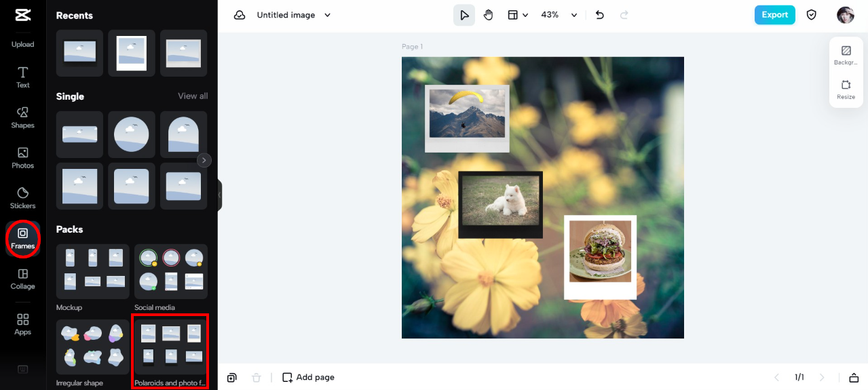Select the recent white polaroid frame
This screenshot has width=868, height=390.
click(132, 53)
